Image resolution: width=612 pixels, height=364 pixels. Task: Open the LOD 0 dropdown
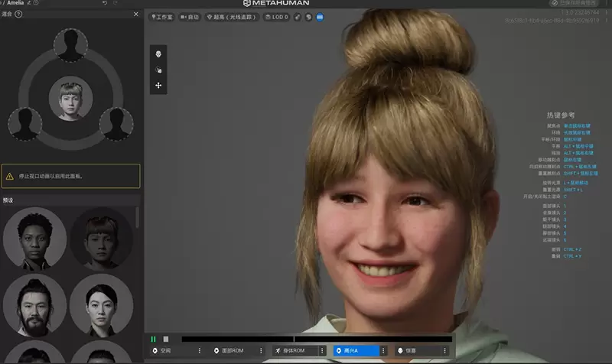coord(276,16)
